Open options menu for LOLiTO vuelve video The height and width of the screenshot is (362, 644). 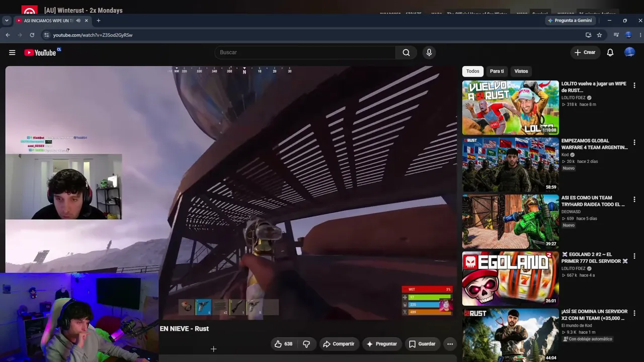[x=634, y=85]
